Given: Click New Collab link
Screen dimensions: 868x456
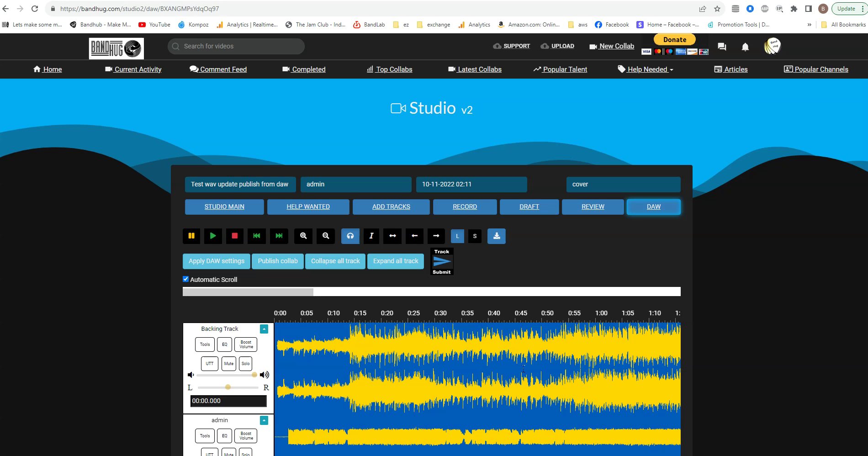Looking at the screenshot, I should 612,46.
